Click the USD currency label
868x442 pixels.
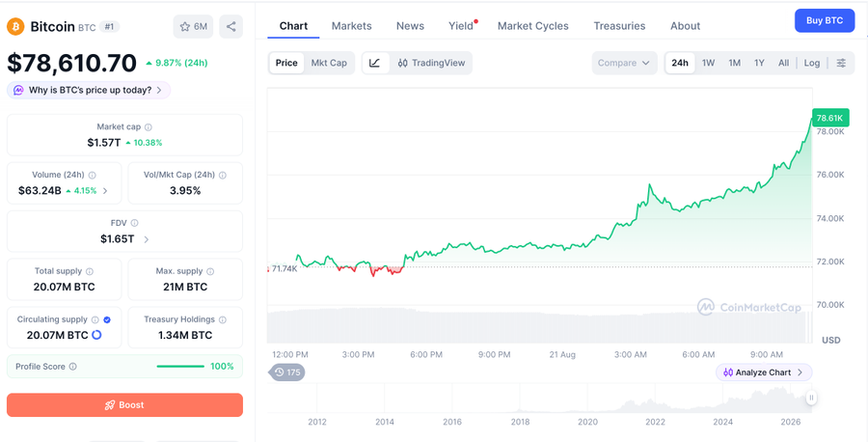(x=830, y=340)
